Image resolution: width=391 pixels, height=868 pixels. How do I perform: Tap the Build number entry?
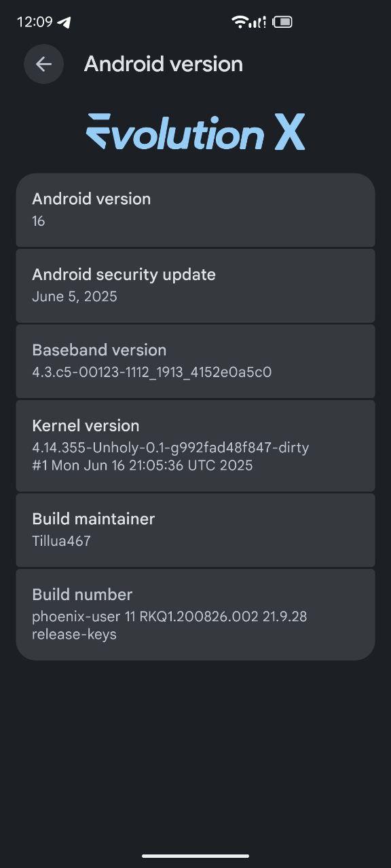[x=195, y=614]
